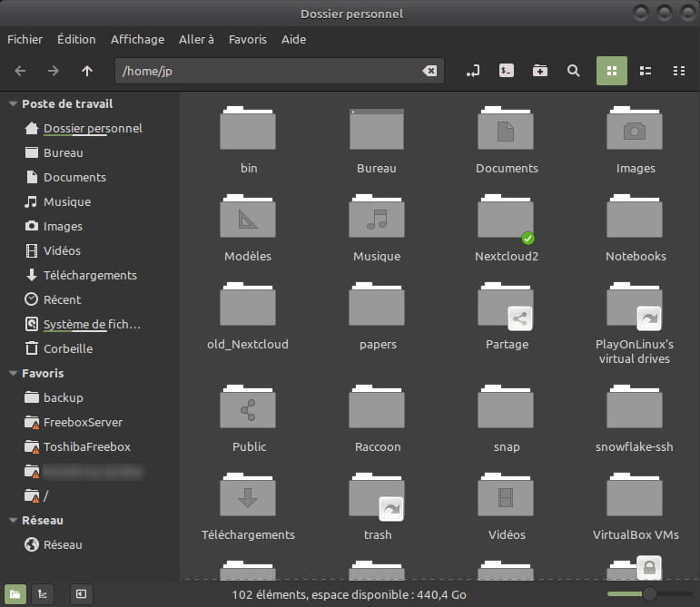Go forward with the right arrow button

pos(54,71)
